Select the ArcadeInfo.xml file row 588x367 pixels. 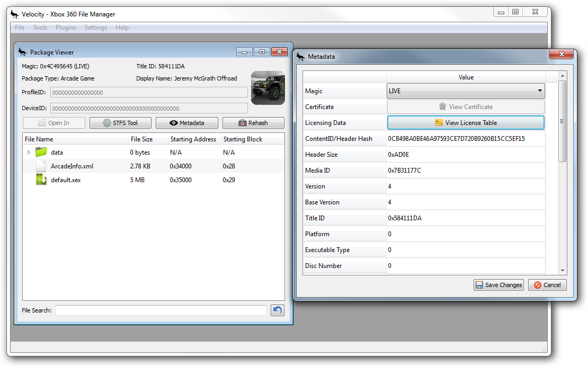tap(154, 166)
